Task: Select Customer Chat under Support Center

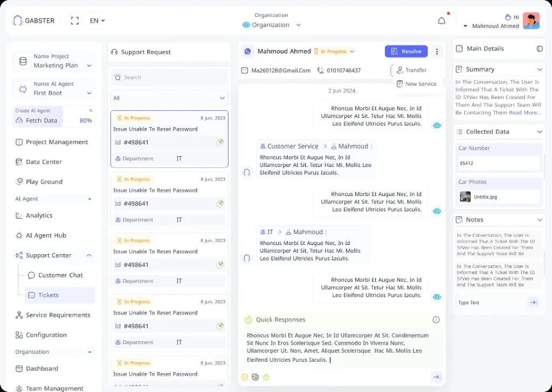Action: pos(56,275)
